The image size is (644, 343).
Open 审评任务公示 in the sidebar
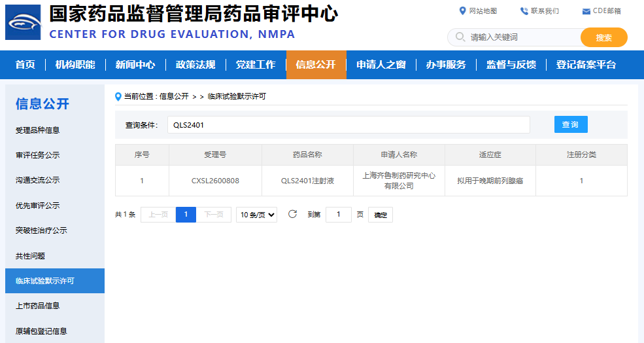(x=38, y=155)
